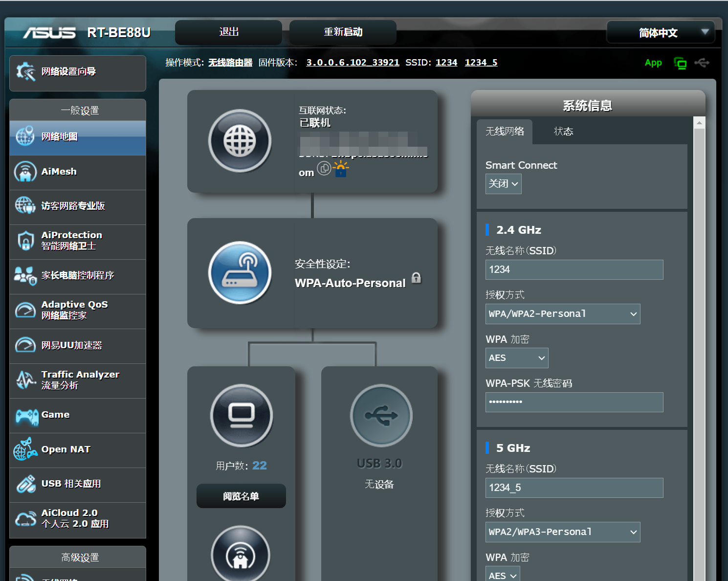
Task: Click the 无线路由器 operation mode link
Action: (230, 63)
